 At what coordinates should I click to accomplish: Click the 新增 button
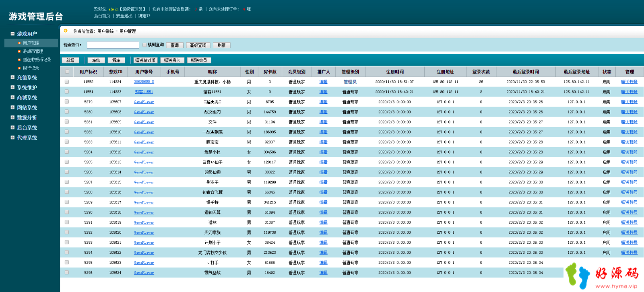70,60
